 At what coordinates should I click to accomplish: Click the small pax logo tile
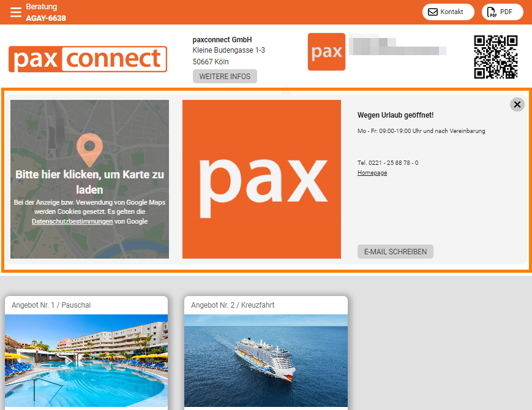pyautogui.click(x=326, y=51)
